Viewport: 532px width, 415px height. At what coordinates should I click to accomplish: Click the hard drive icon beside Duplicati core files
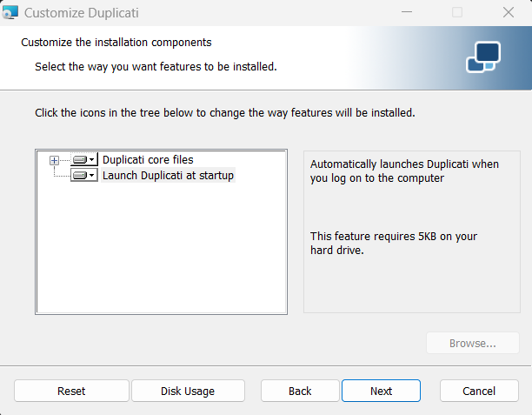(80, 159)
